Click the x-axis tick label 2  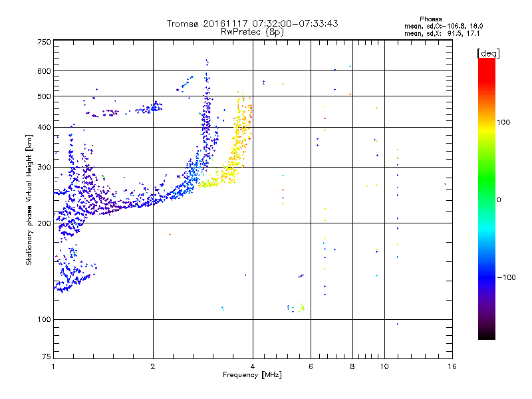click(x=153, y=366)
